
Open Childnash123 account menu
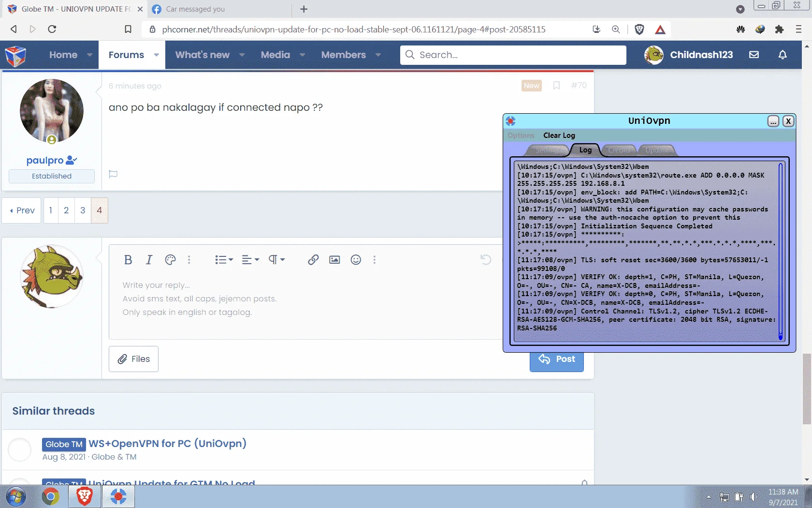click(689, 55)
